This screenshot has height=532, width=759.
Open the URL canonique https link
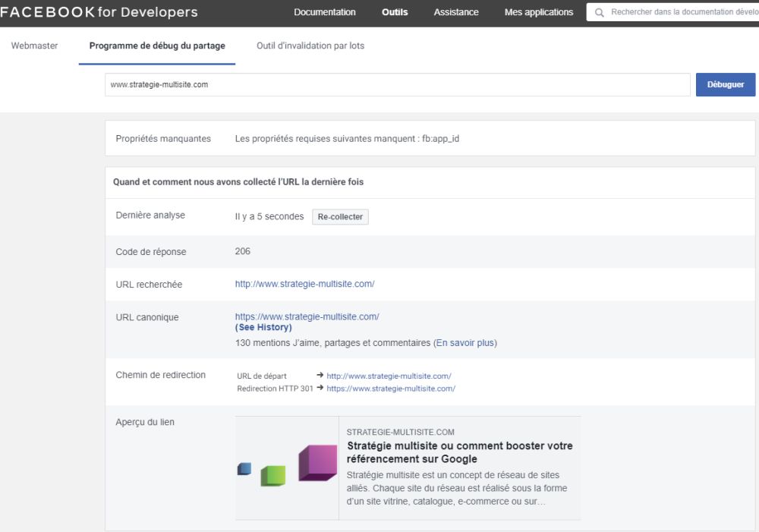point(307,316)
